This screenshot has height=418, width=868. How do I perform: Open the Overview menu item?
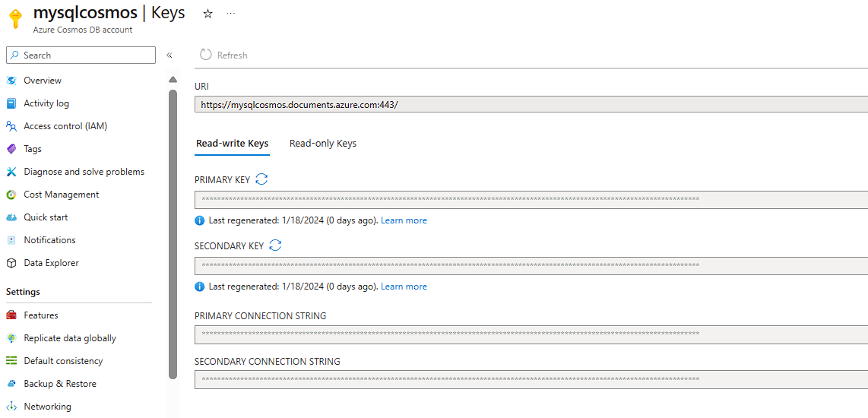click(x=43, y=81)
